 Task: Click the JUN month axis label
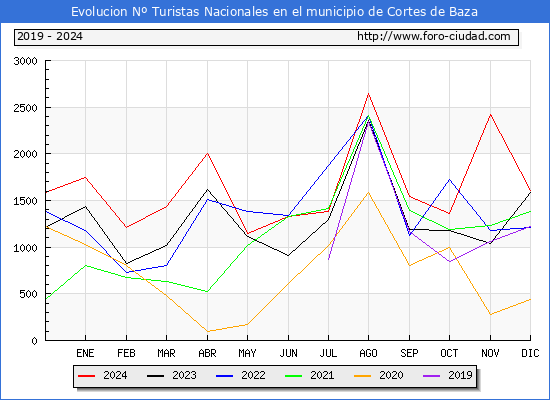tap(288, 353)
